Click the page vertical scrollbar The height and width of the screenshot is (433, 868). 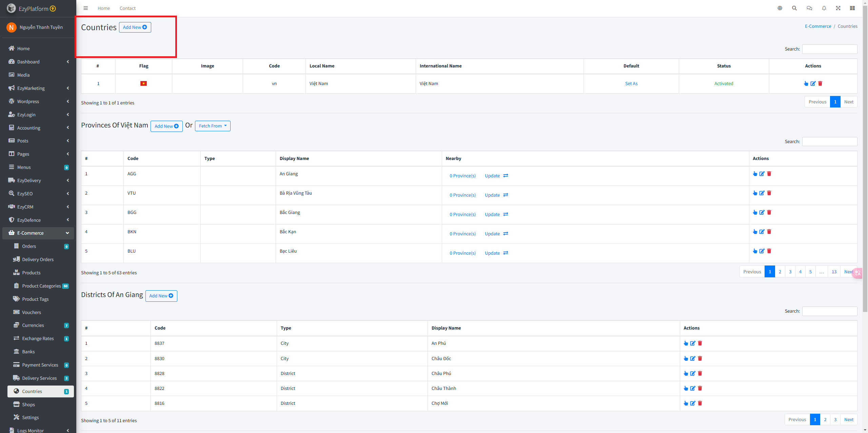(x=865, y=159)
